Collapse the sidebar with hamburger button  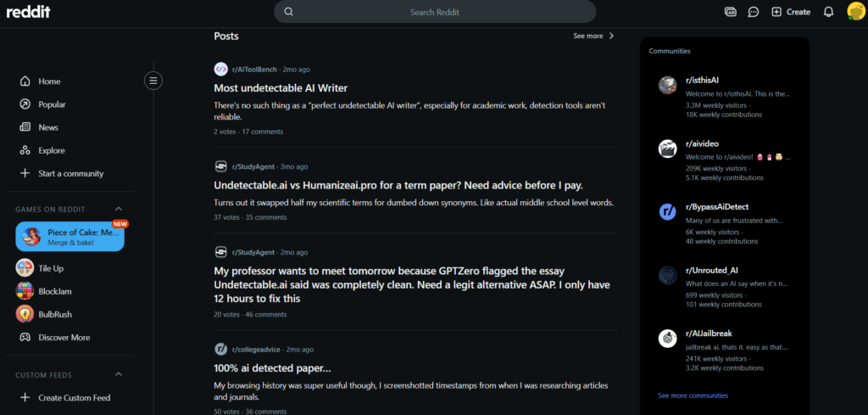(153, 81)
